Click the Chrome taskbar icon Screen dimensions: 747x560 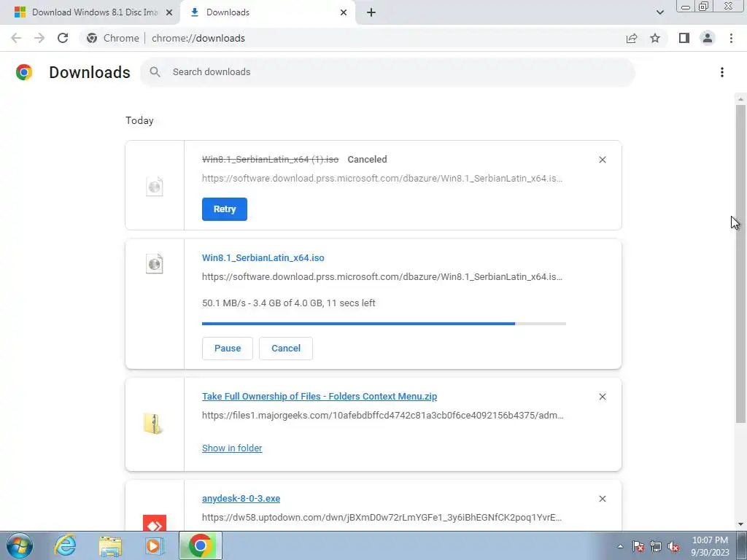(201, 545)
